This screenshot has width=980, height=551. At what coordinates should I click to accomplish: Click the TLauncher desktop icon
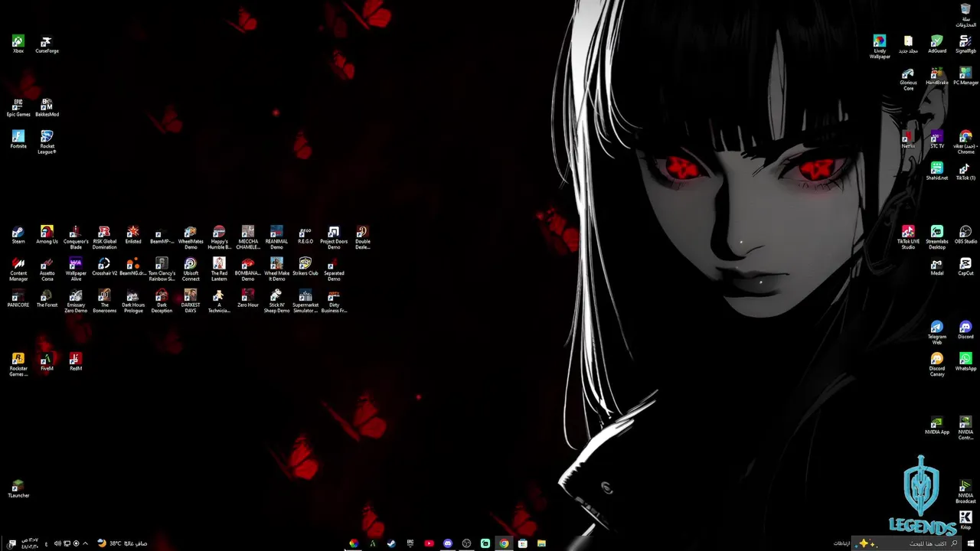tap(18, 490)
